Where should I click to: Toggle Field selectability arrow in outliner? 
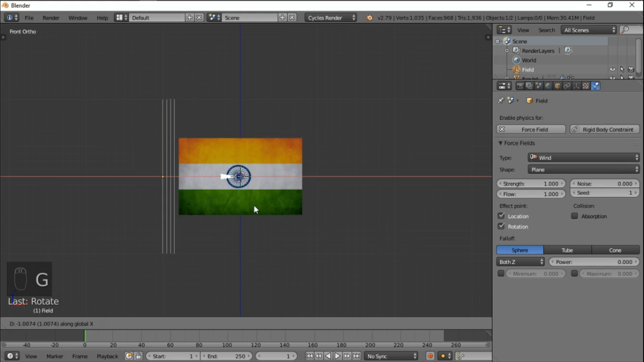(x=622, y=70)
